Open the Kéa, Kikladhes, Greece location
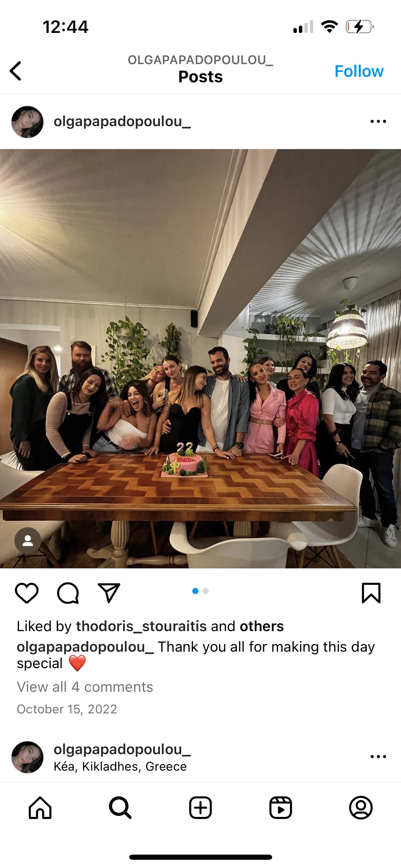Screen dimensions: 401x868 (x=120, y=767)
